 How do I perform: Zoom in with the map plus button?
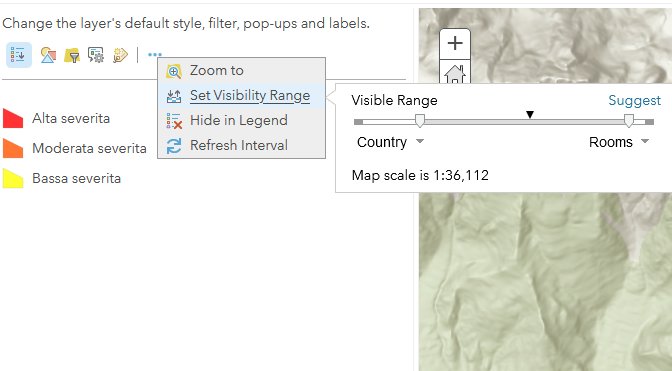[455, 43]
